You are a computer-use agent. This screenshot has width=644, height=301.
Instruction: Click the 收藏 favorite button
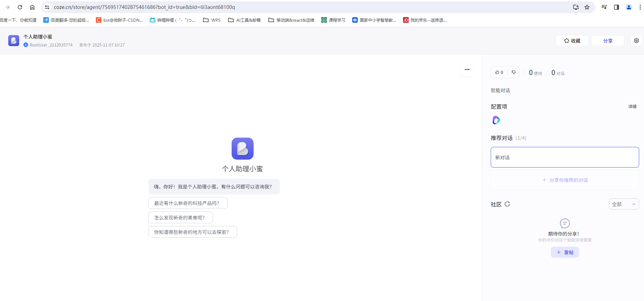(572, 41)
